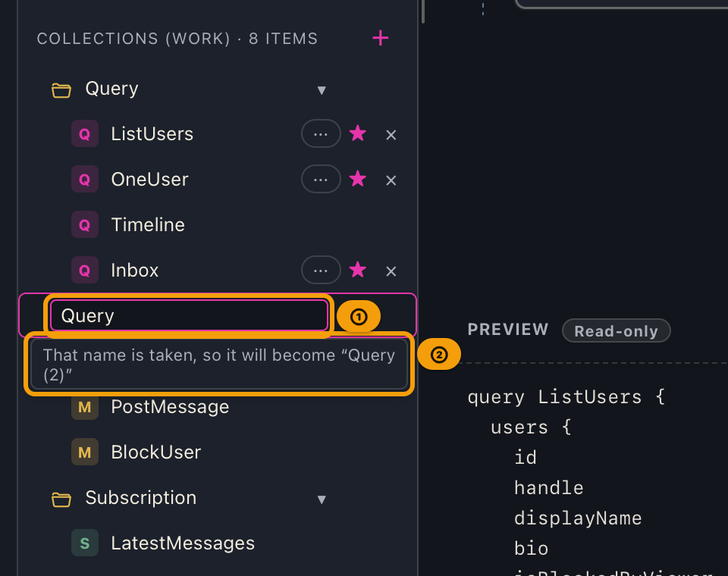
Task: Open the BlockUser mutation
Action: (156, 452)
